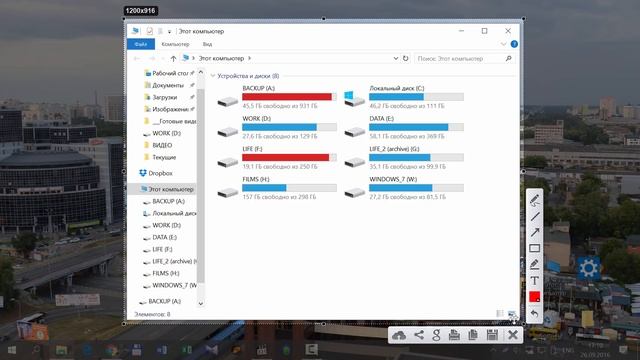This screenshot has height=360, width=640.
Task: Go back in Explorer navigation
Action: click(137, 59)
